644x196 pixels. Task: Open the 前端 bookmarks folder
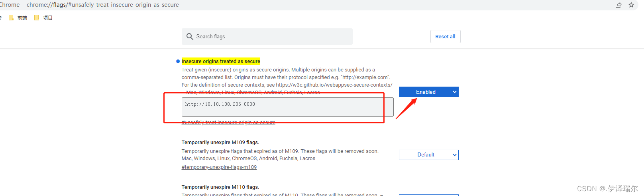point(18,18)
